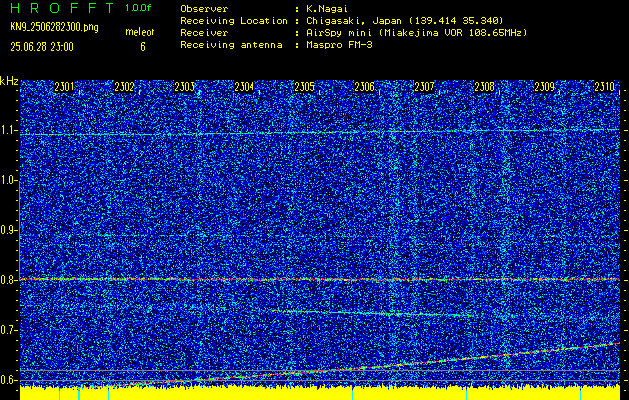629x400 pixels.
Task: Click the 0.9 frequency axis label
Action: tap(8, 230)
